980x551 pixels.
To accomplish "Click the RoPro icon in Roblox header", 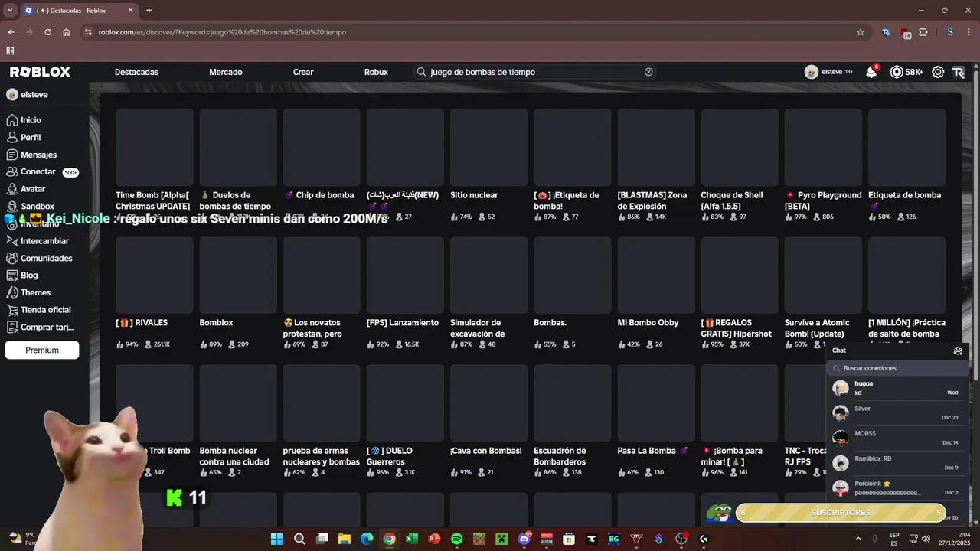I will click(x=959, y=72).
